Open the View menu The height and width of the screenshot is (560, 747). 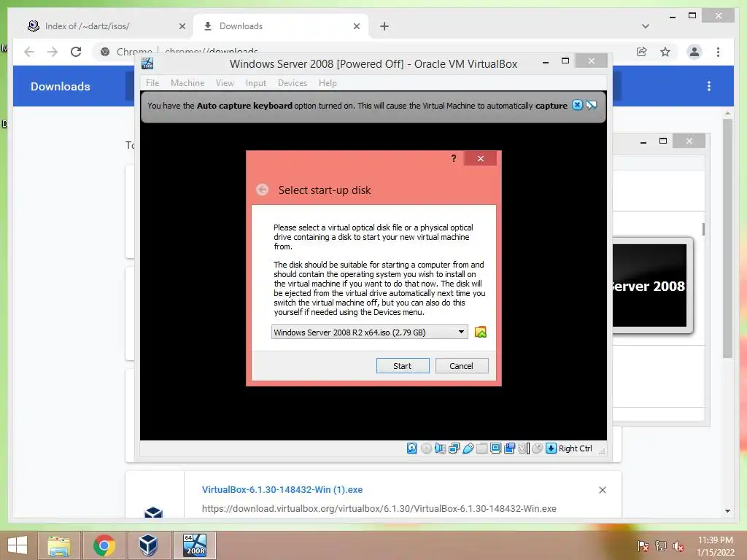click(225, 83)
